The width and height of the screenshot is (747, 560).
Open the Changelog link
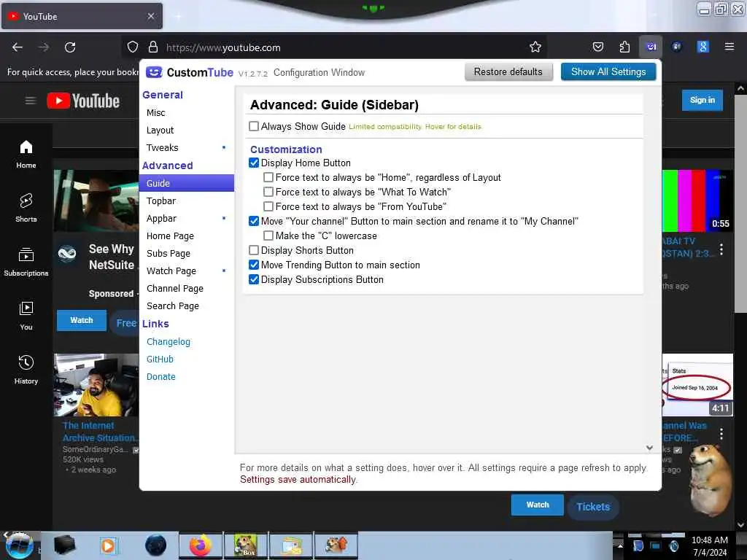[x=169, y=342]
